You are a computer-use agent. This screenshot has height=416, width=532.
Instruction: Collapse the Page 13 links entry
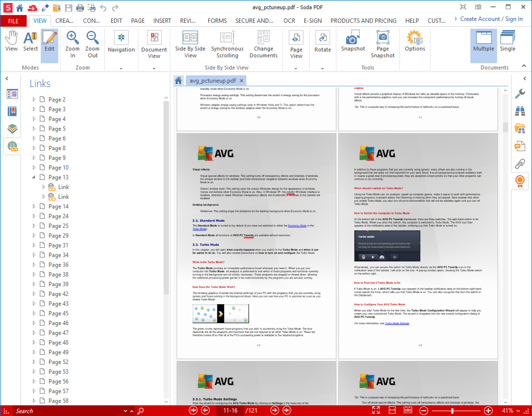pyautogui.click(x=34, y=177)
